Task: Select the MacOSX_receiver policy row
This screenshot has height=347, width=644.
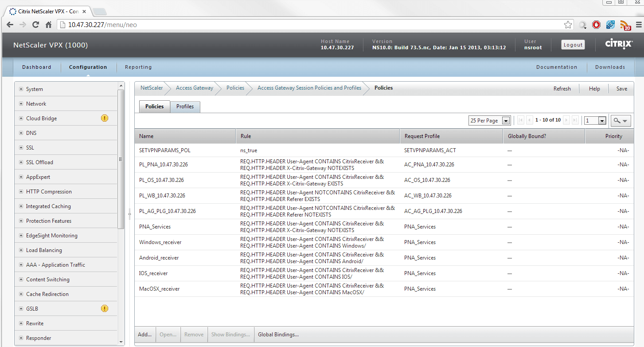Action: point(384,289)
